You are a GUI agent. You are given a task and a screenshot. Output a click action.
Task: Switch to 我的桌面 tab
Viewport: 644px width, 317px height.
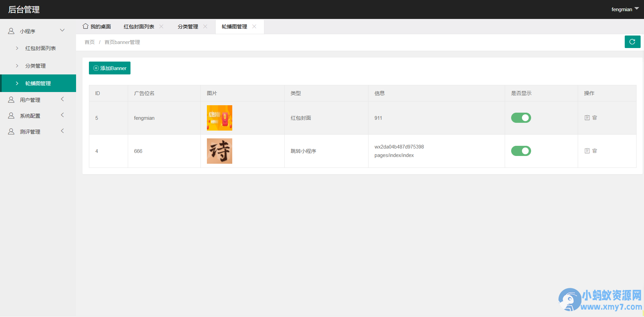pos(97,26)
